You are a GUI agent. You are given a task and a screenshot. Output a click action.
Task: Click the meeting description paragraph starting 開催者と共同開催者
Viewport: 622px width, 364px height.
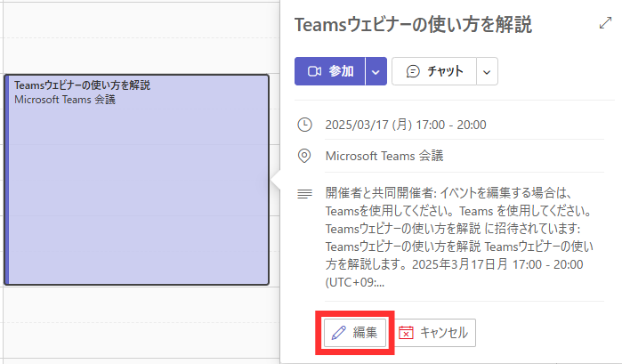coord(459,238)
